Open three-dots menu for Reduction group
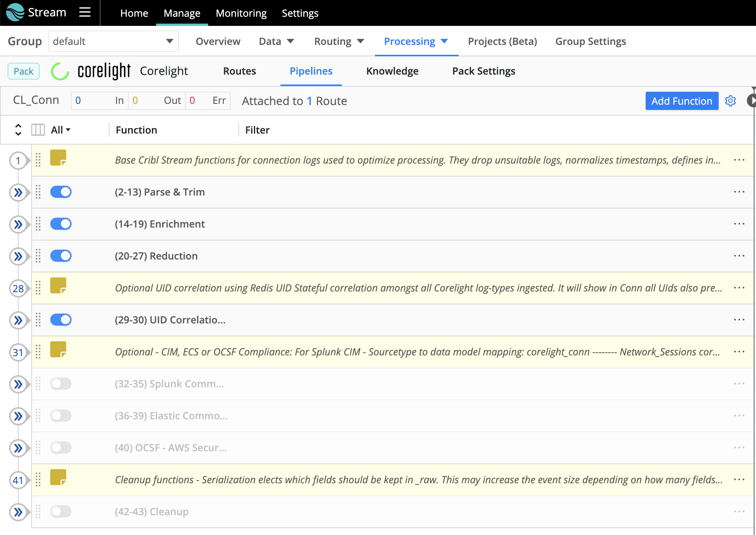The width and height of the screenshot is (756, 535). pos(739,256)
